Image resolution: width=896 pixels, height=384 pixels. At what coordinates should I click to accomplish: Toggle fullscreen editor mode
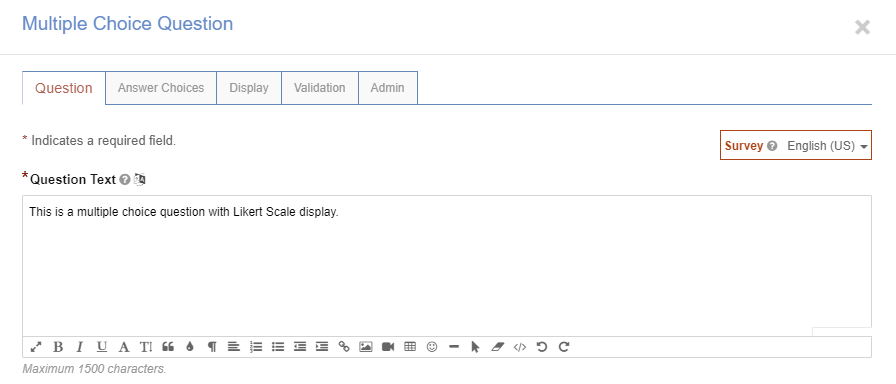pyautogui.click(x=36, y=347)
